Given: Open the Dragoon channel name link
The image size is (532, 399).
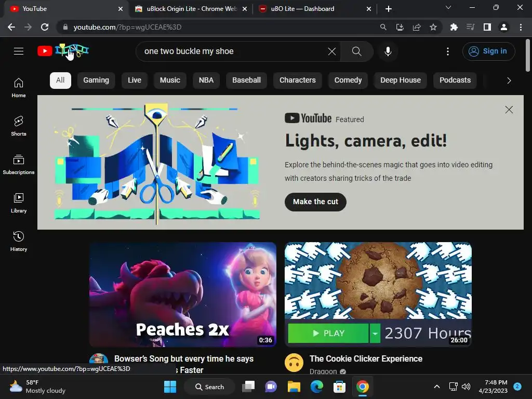Looking at the screenshot, I should coord(323,371).
